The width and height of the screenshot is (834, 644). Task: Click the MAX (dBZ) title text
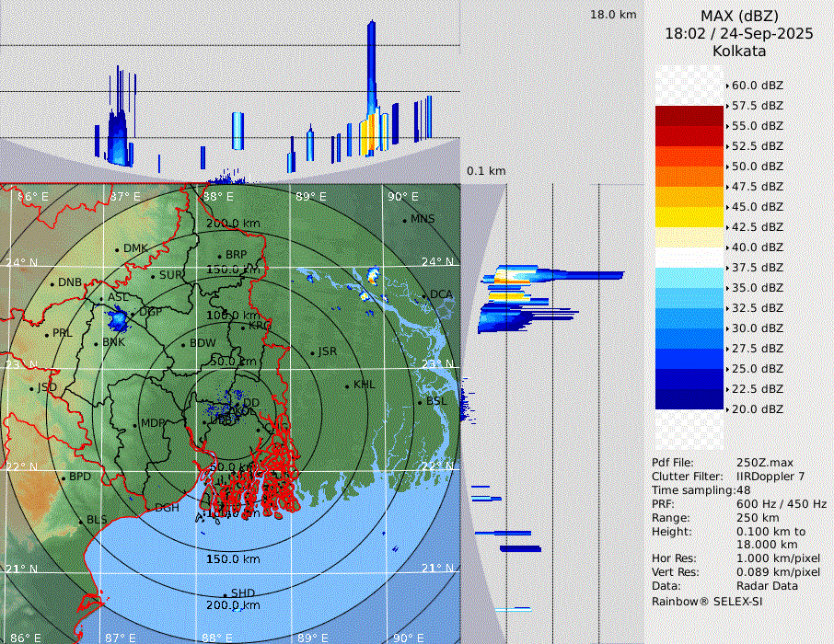click(x=738, y=16)
